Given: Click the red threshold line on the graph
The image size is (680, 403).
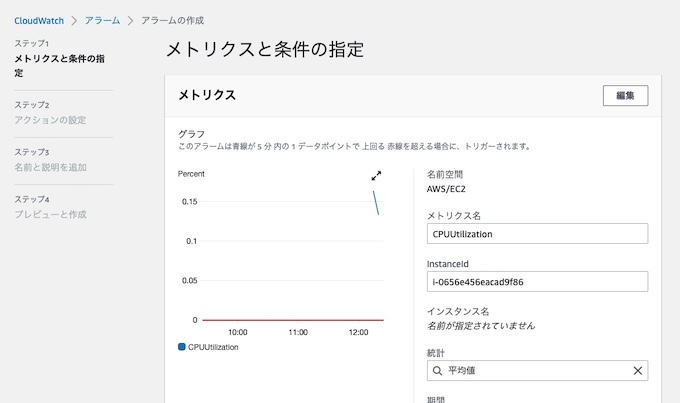Looking at the screenshot, I should coord(293,320).
